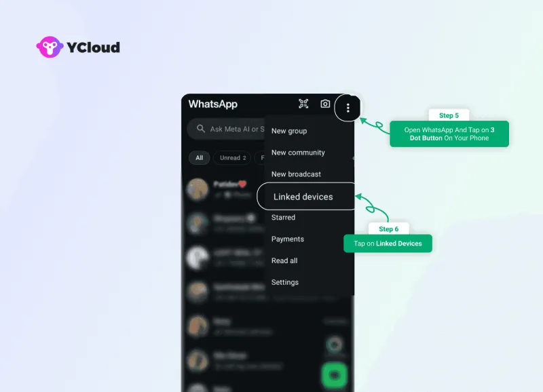Toggle the Favorites filter chip
Viewport: 543px width, 392px height.
click(x=263, y=157)
